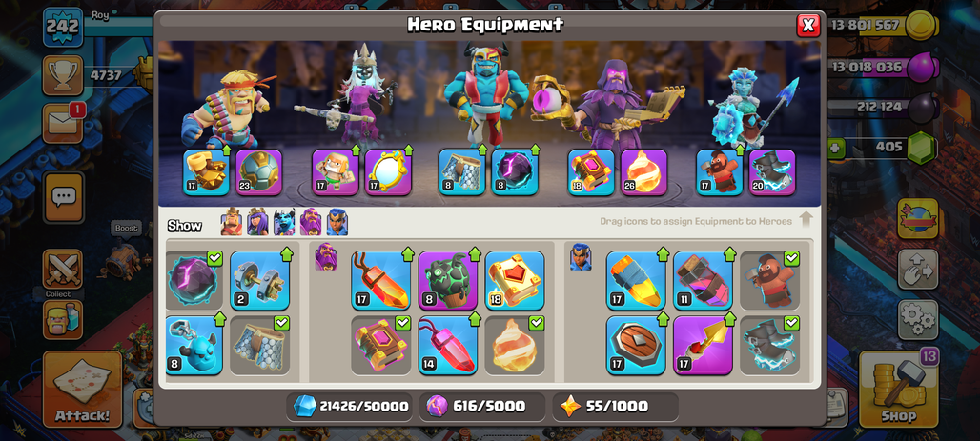
Task: Click the Attack! button
Action: 82,389
